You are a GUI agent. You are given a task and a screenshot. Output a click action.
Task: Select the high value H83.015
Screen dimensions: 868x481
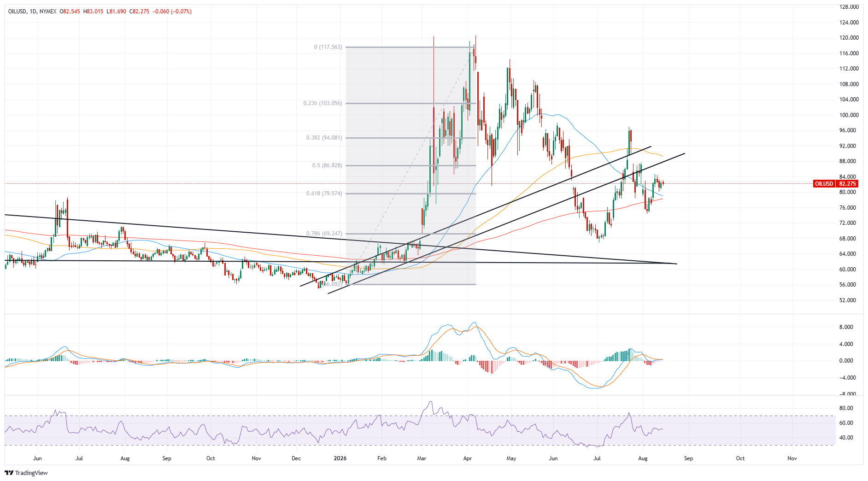point(94,12)
